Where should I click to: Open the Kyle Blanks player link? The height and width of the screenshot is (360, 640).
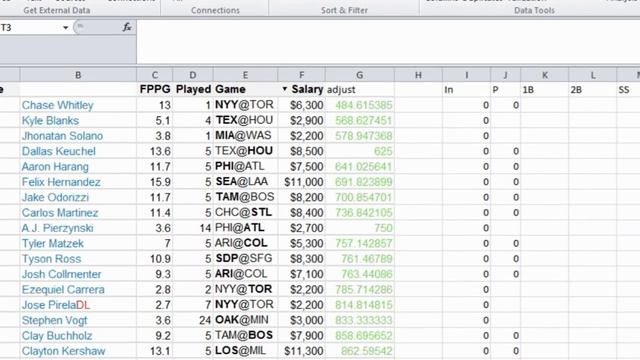pos(50,121)
